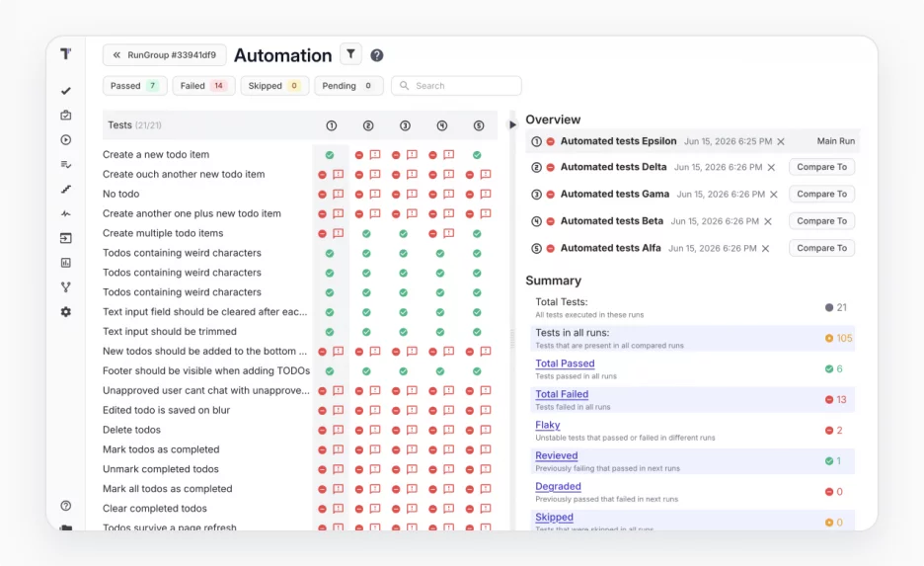Toggle the Passed 7 filter
The height and width of the screenshot is (566, 924).
[x=135, y=86]
